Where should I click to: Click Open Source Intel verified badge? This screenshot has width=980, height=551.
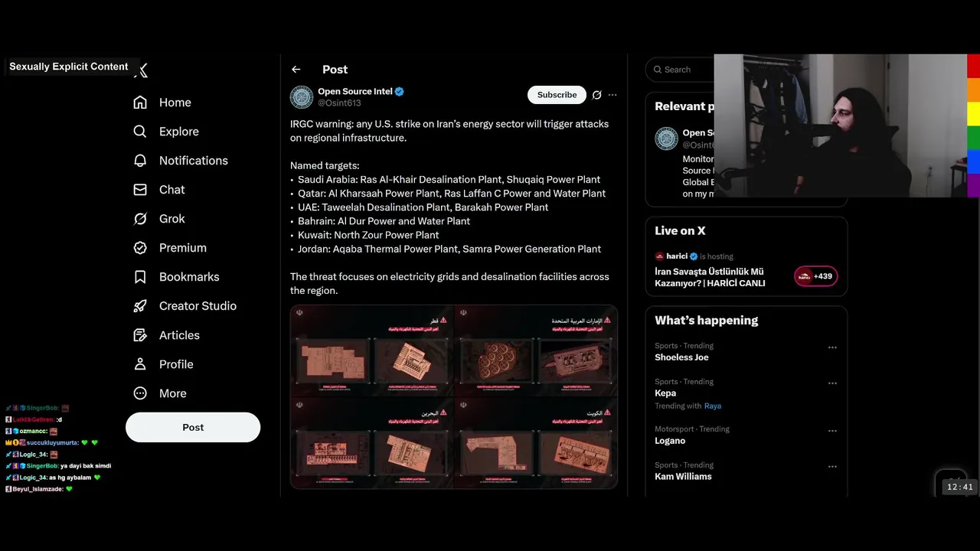(399, 92)
